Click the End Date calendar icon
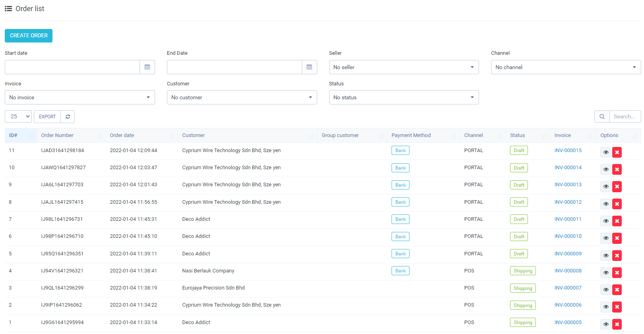 coord(309,67)
